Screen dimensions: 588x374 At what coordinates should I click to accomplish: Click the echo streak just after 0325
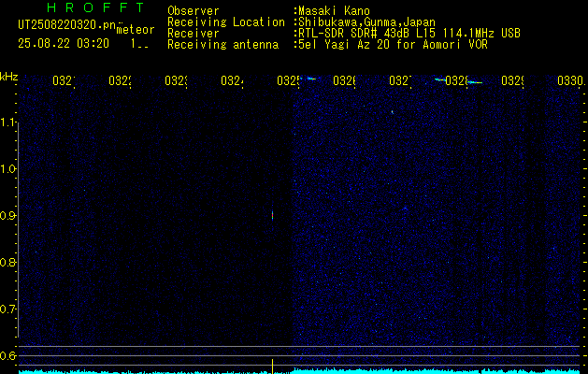[311, 79]
